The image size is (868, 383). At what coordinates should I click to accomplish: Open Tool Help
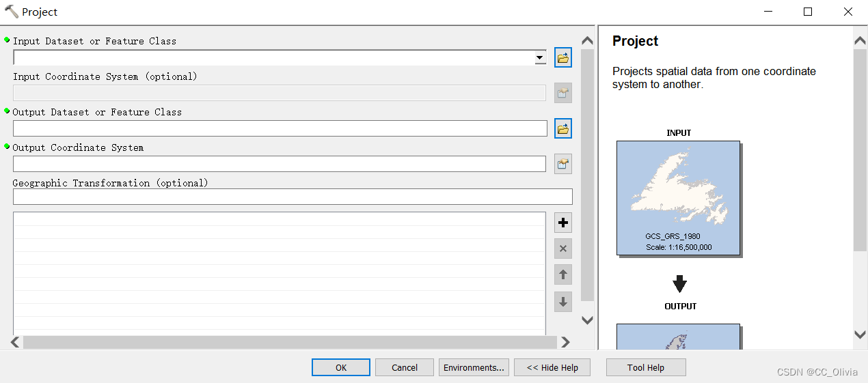[646, 367]
